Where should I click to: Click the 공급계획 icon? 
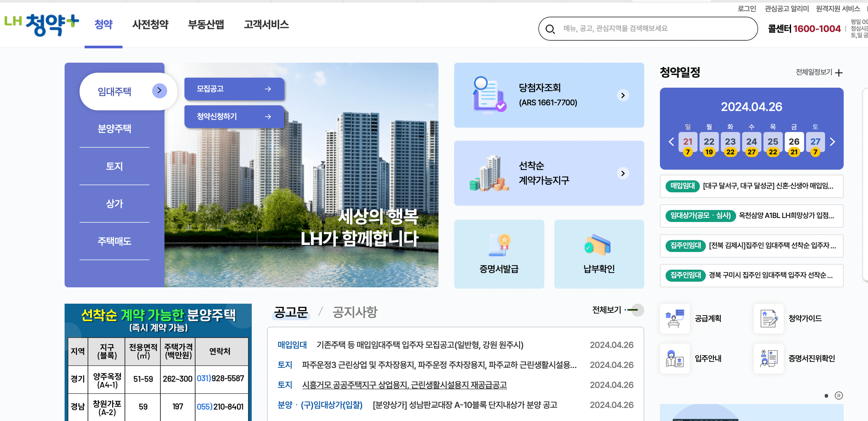(674, 318)
